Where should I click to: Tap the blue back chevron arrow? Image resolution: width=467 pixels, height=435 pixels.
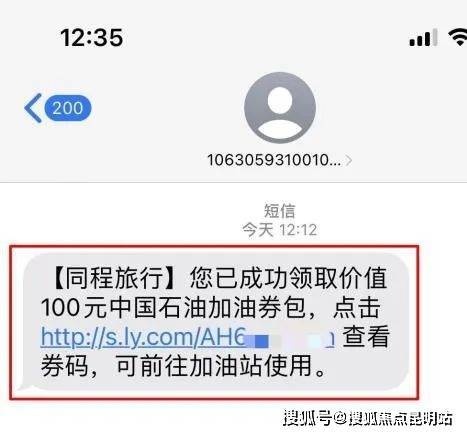[33, 108]
